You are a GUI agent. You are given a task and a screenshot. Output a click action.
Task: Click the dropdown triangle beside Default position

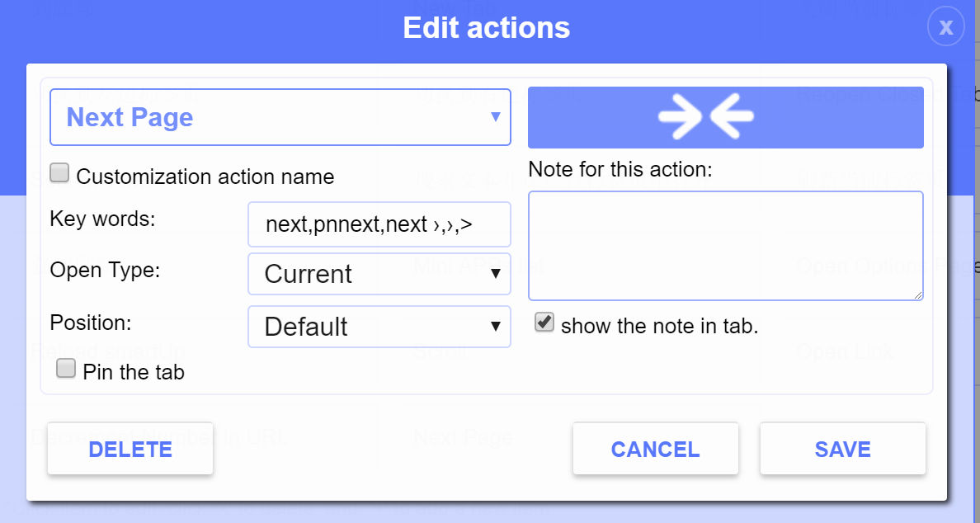click(x=497, y=327)
